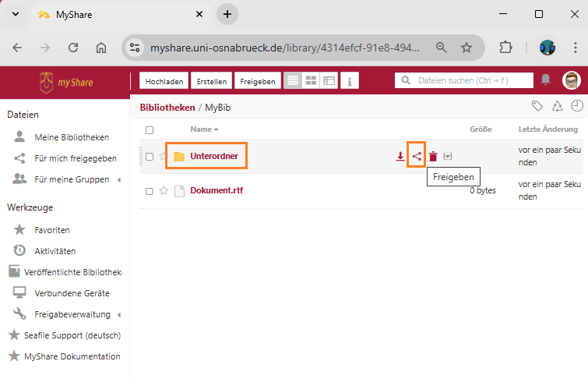View library history clock icon

click(x=576, y=106)
